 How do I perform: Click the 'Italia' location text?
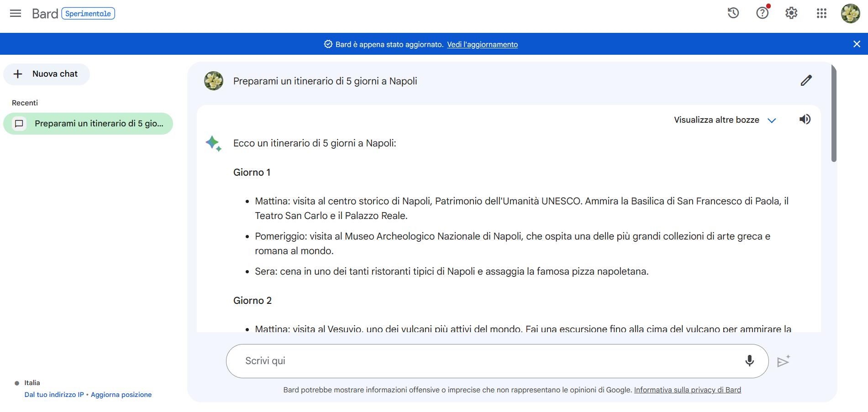coord(32,383)
